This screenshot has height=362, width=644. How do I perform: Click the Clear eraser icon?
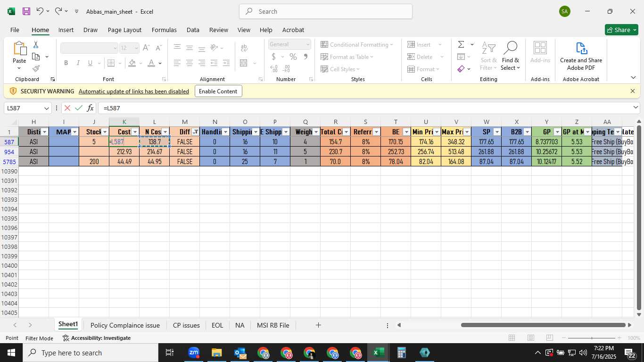pyautogui.click(x=461, y=69)
